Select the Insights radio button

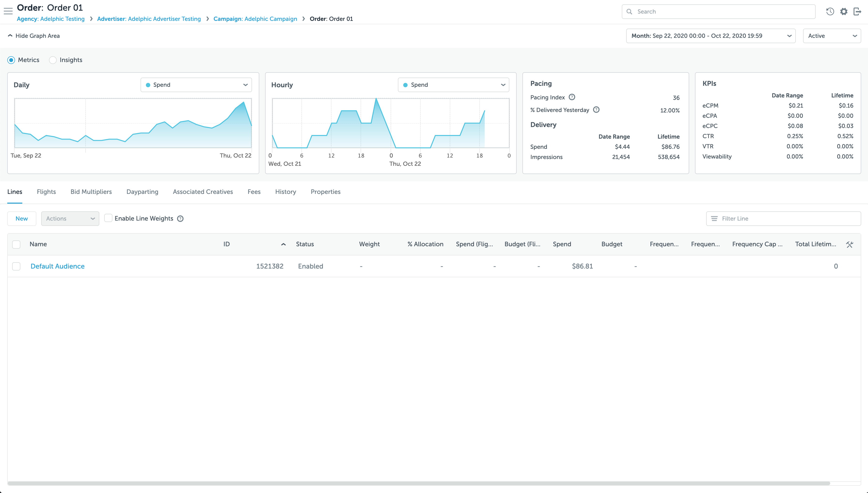pos(53,60)
